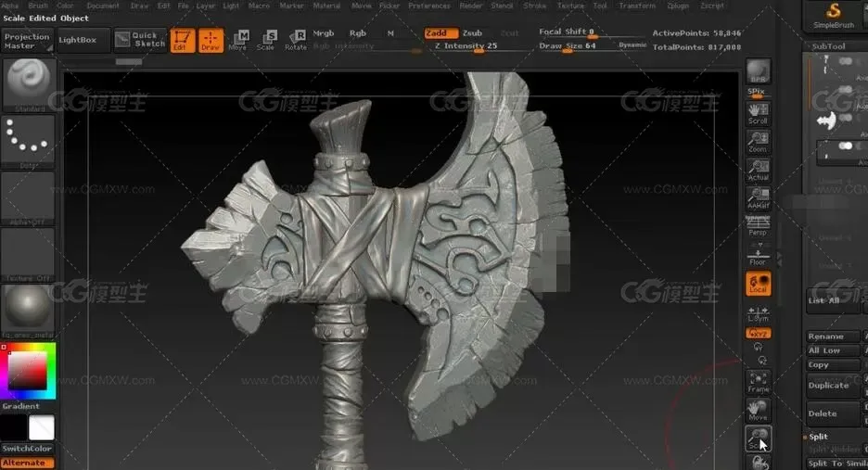868x470 pixels.
Task: Open the Texture menu
Action: pos(570,6)
